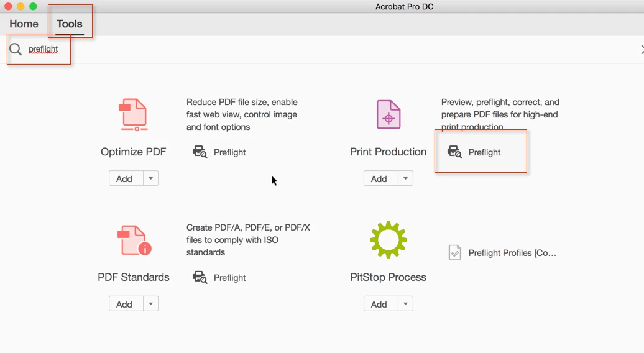The width and height of the screenshot is (644, 353).
Task: Click the Preflight Profiles checkmark document icon
Action: point(454,252)
